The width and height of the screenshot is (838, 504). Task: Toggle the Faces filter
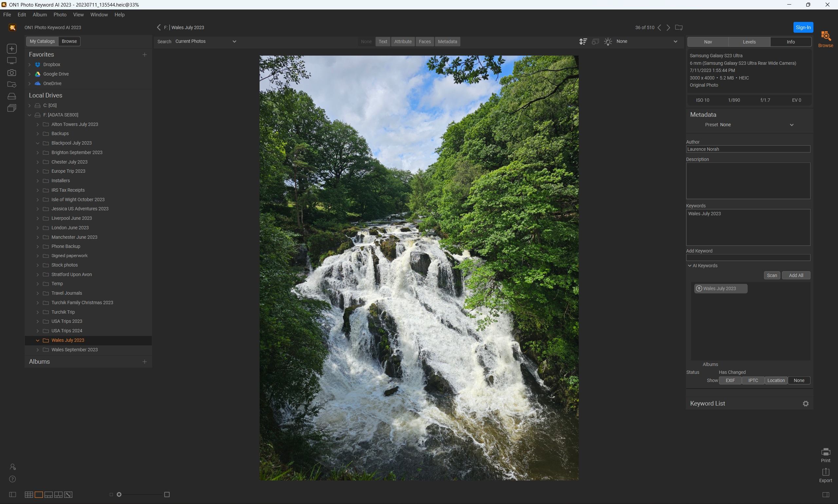click(x=425, y=42)
